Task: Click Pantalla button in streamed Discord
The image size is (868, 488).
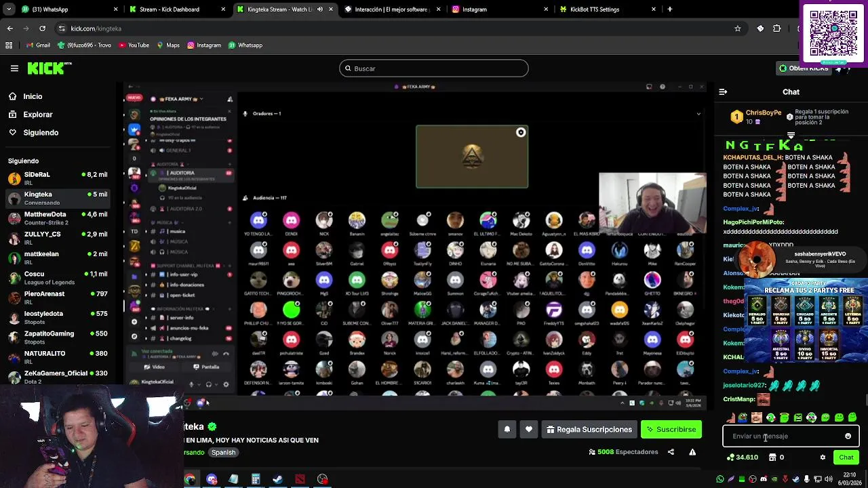Action: click(206, 367)
